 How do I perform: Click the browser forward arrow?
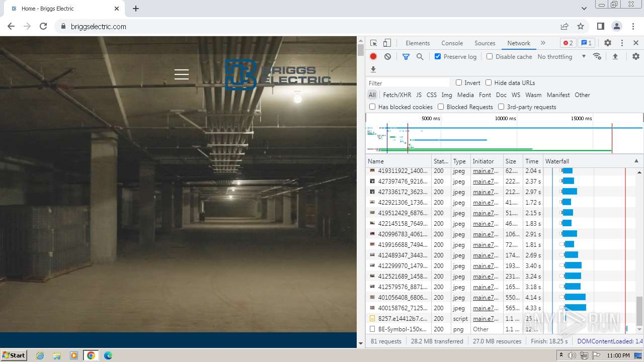coord(27,26)
